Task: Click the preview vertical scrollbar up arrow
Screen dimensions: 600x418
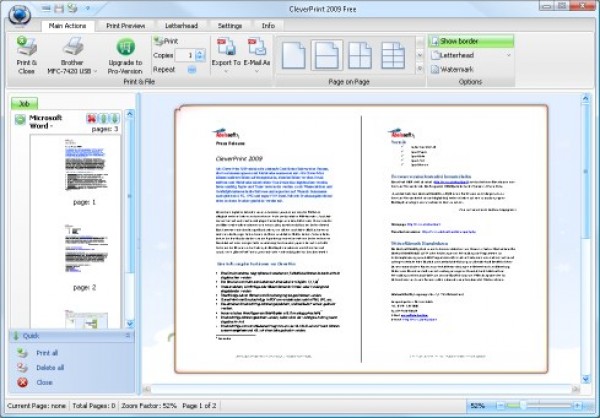Action: tap(585, 98)
